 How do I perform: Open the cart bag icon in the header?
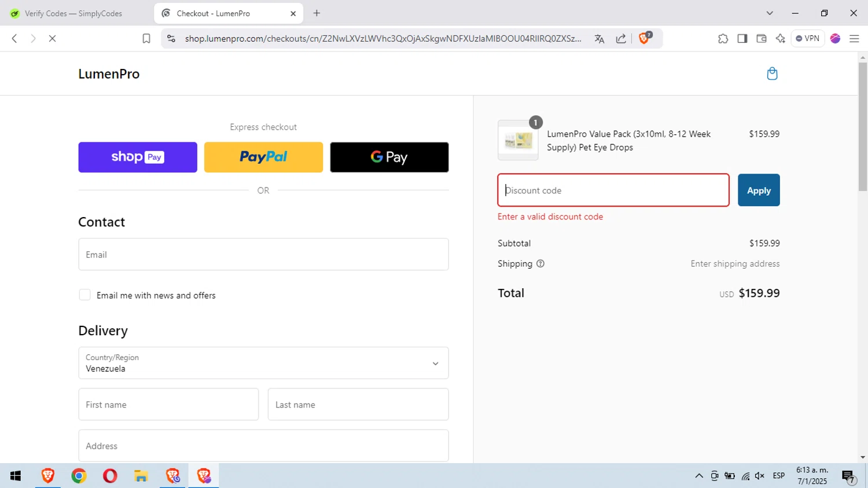(x=772, y=74)
